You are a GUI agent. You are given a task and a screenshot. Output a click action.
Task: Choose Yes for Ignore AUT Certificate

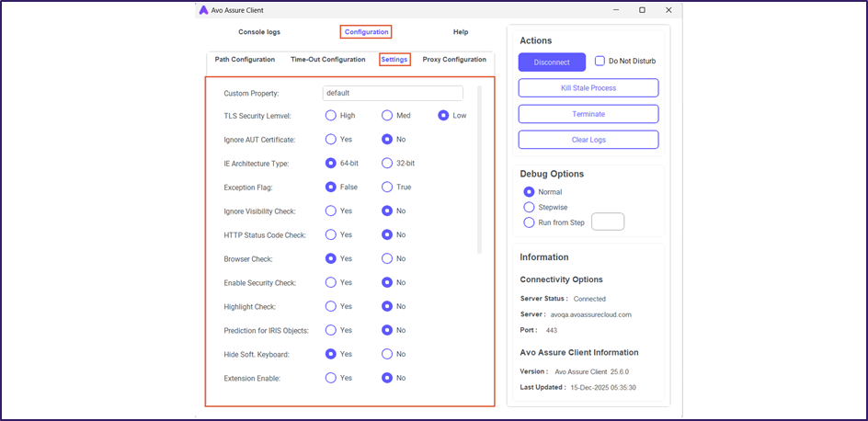[x=331, y=140]
